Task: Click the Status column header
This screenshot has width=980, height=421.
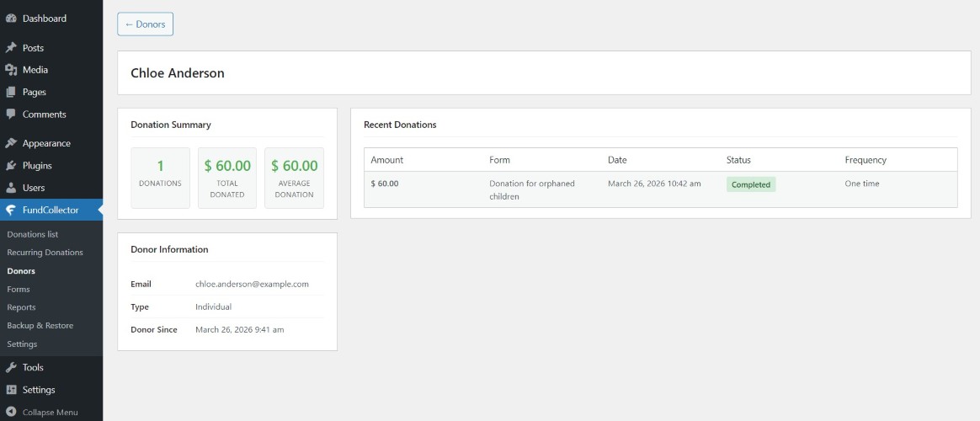Action: point(738,160)
